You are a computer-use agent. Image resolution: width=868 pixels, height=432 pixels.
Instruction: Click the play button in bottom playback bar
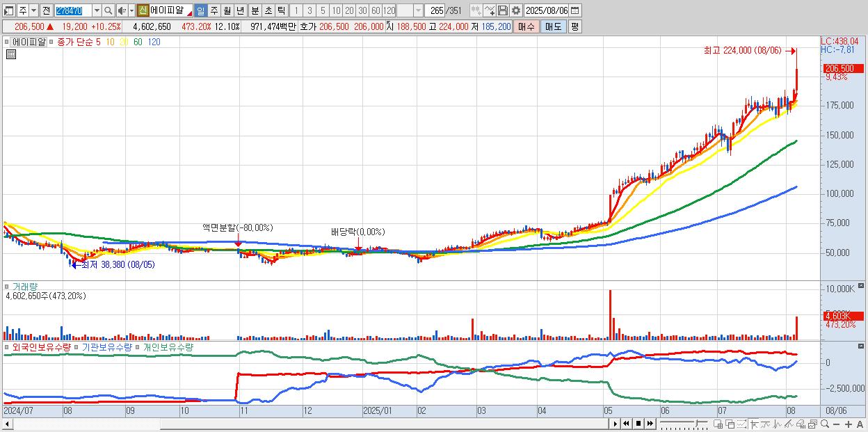615,424
